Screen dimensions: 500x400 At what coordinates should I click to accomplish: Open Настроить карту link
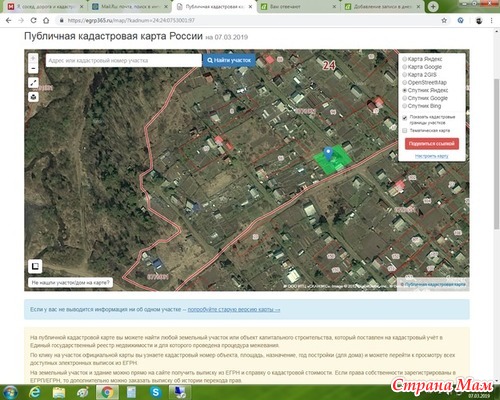pos(432,156)
